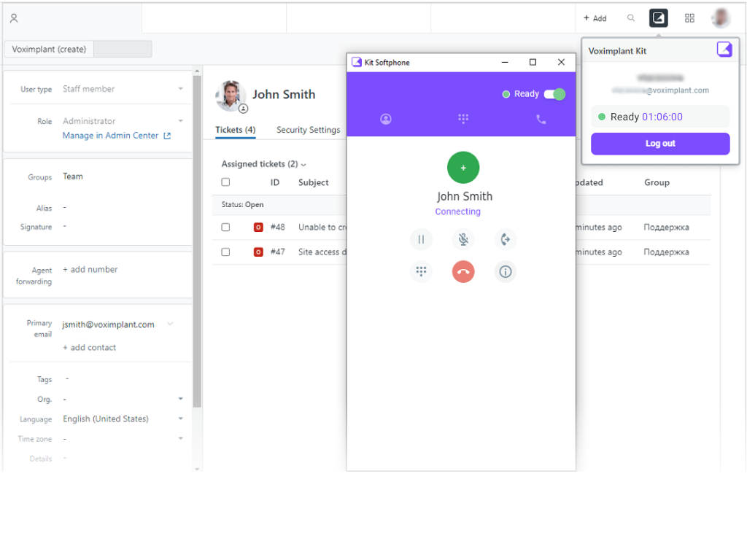Click the Log out button
Image resolution: width=747 pixels, height=560 pixels.
pos(659,144)
